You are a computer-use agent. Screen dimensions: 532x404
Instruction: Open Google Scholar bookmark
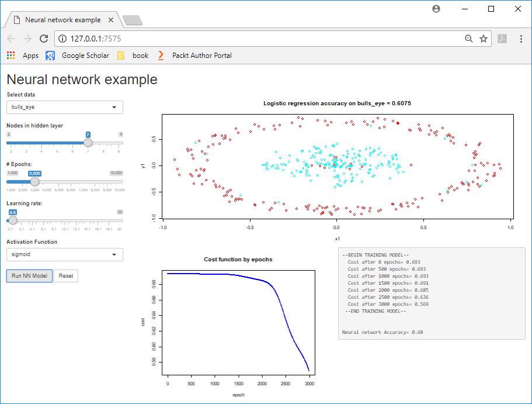point(77,56)
